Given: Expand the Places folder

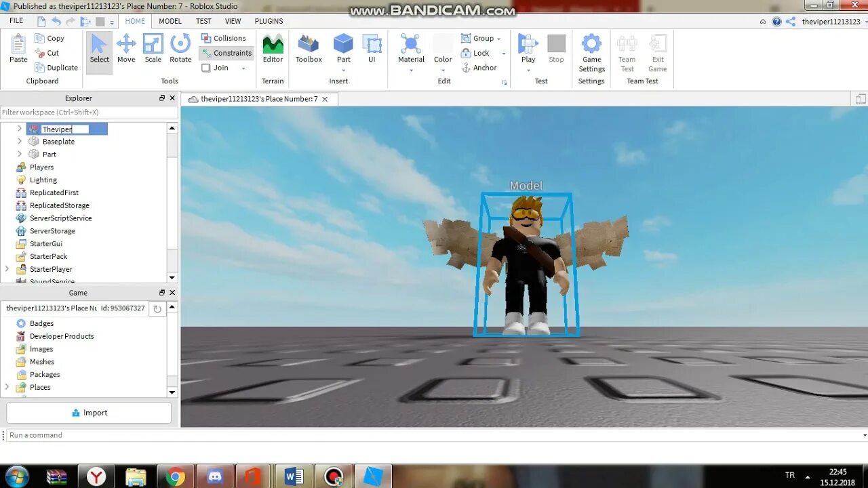Looking at the screenshot, I should pos(7,387).
